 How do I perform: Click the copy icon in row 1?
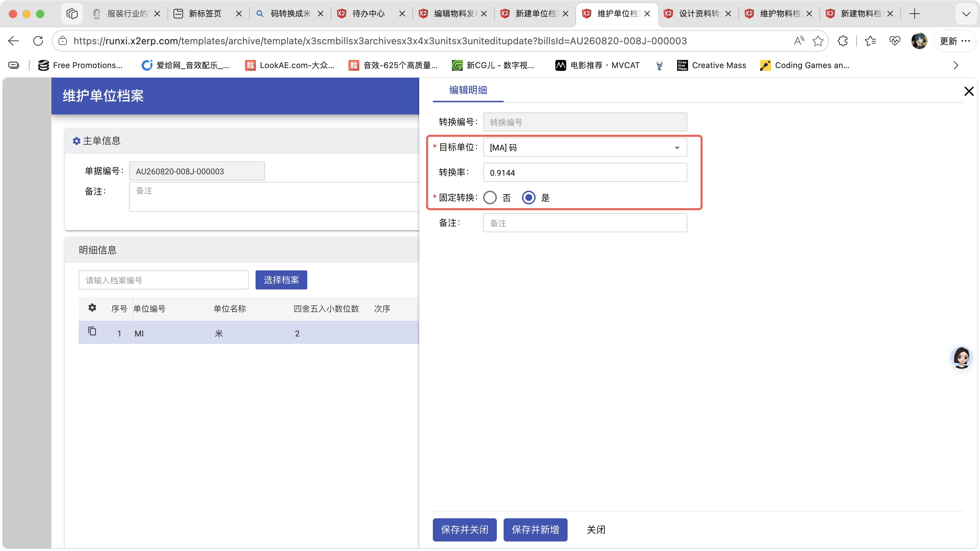coord(92,332)
